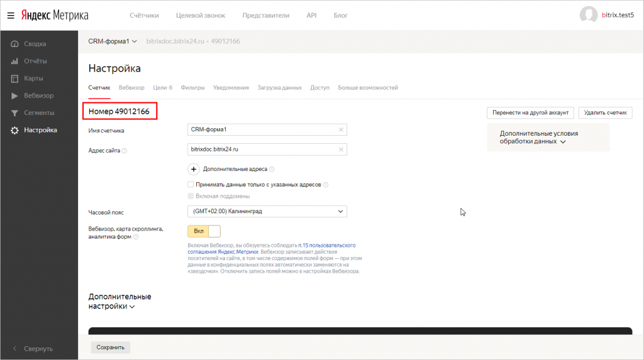This screenshot has width=644, height=360.
Task: Open API in top menu
Action: (311, 15)
